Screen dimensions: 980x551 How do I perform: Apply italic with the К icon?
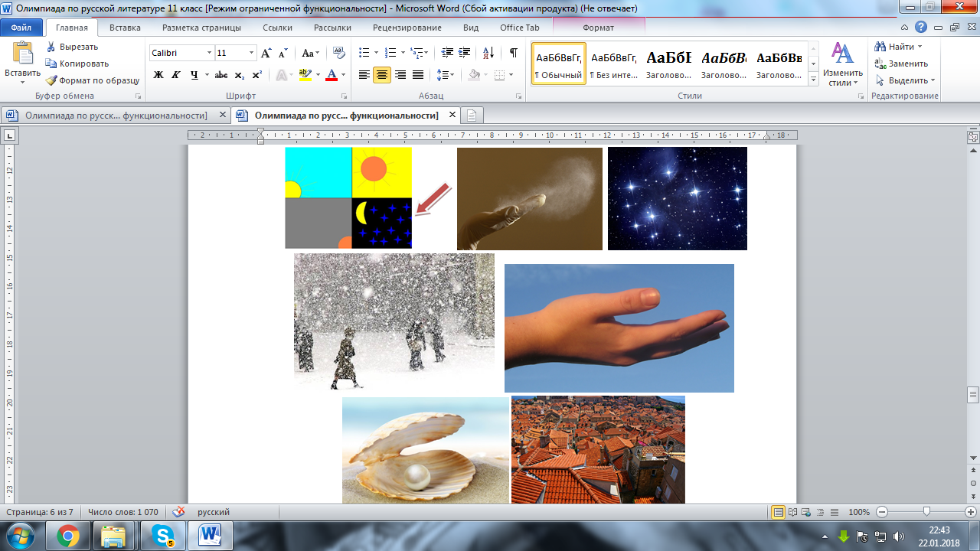(x=176, y=75)
